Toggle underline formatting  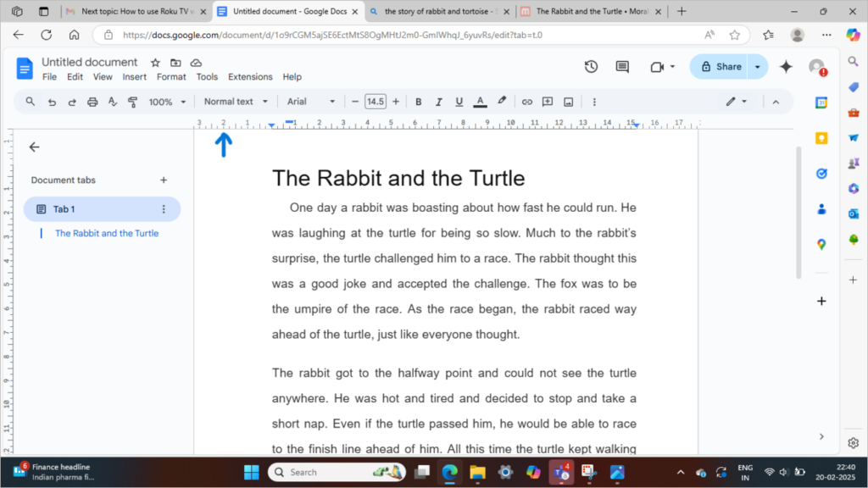459,101
